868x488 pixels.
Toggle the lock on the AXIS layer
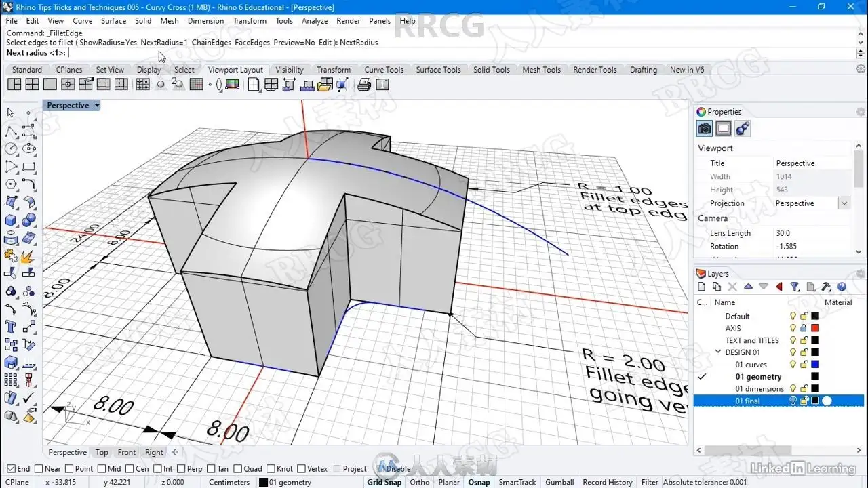click(804, 328)
